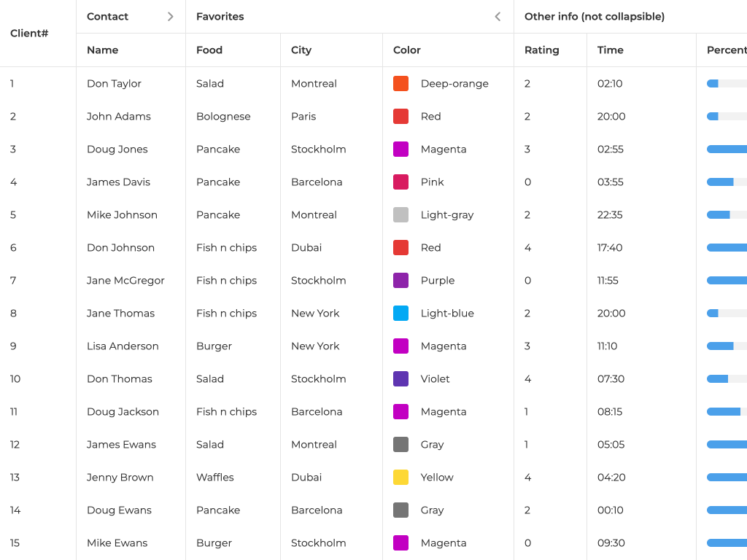Expand the Contact column group chevron

(170, 17)
